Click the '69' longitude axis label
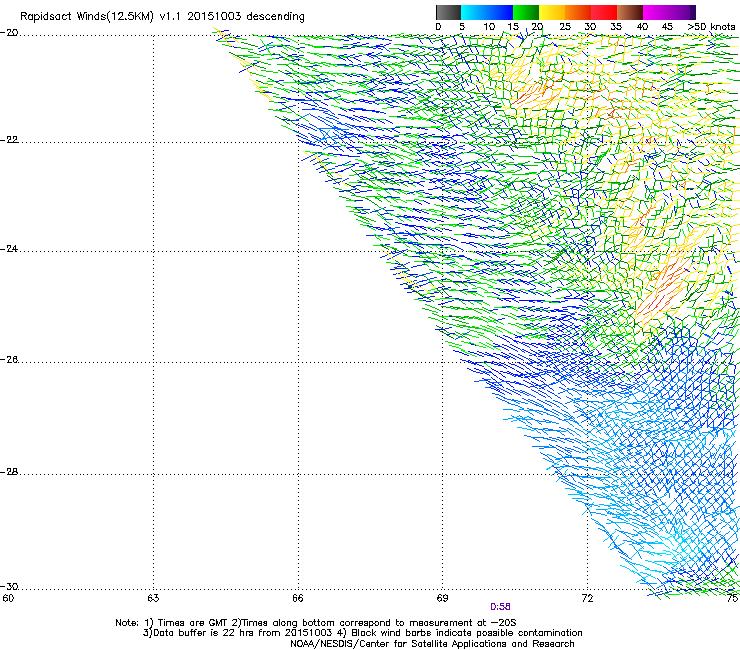Viewport: 740px width, 650px height. pos(442,599)
